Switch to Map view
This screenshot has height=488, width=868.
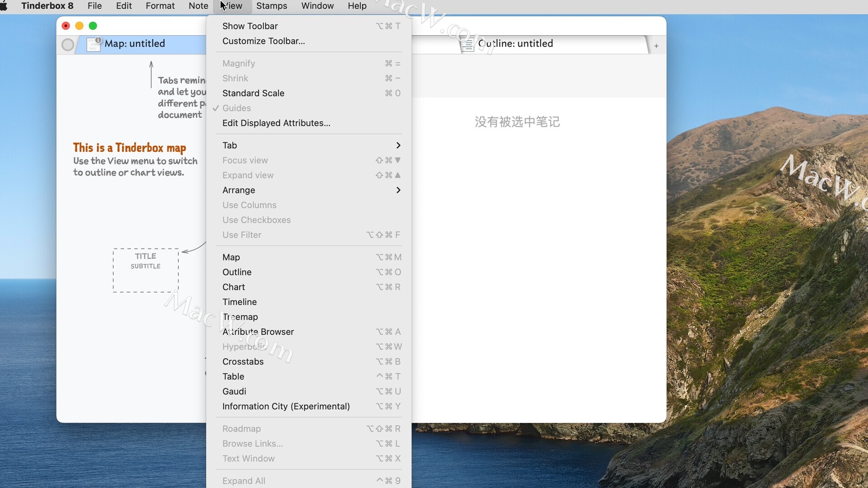tap(309, 257)
